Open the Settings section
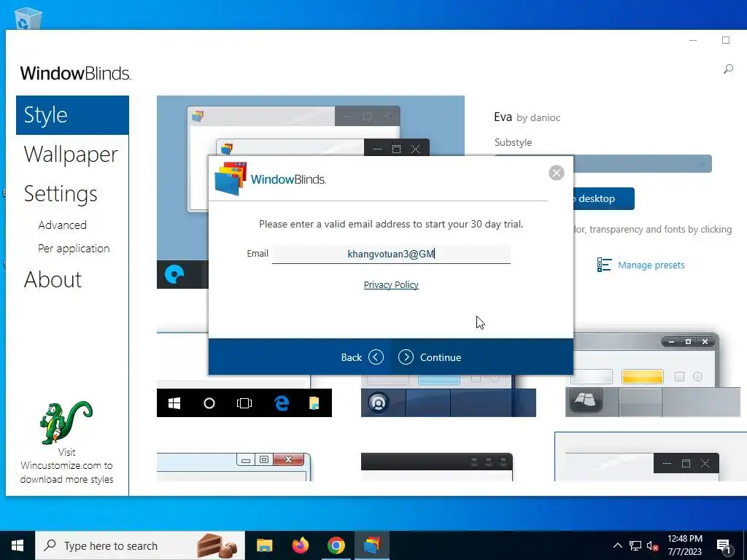This screenshot has width=747, height=560. point(61,194)
